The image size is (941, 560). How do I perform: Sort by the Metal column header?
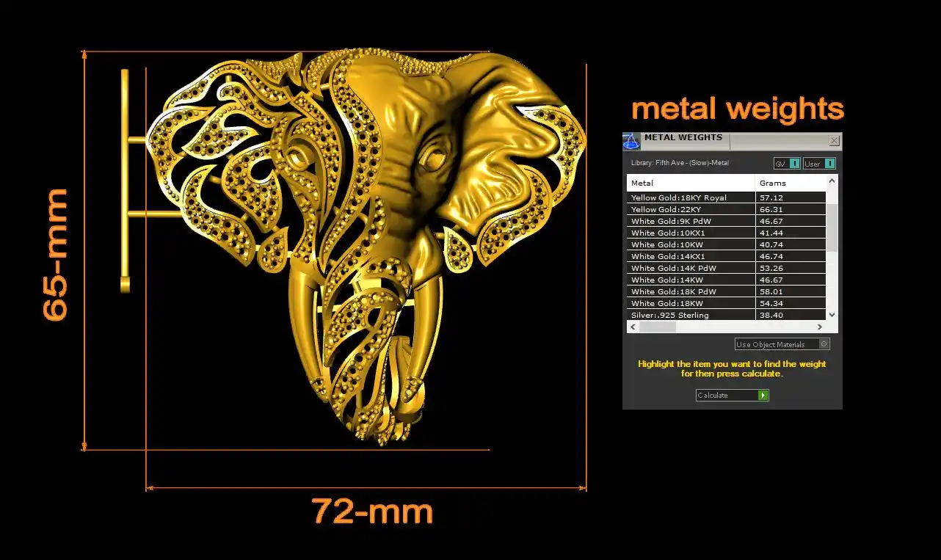pyautogui.click(x=690, y=183)
